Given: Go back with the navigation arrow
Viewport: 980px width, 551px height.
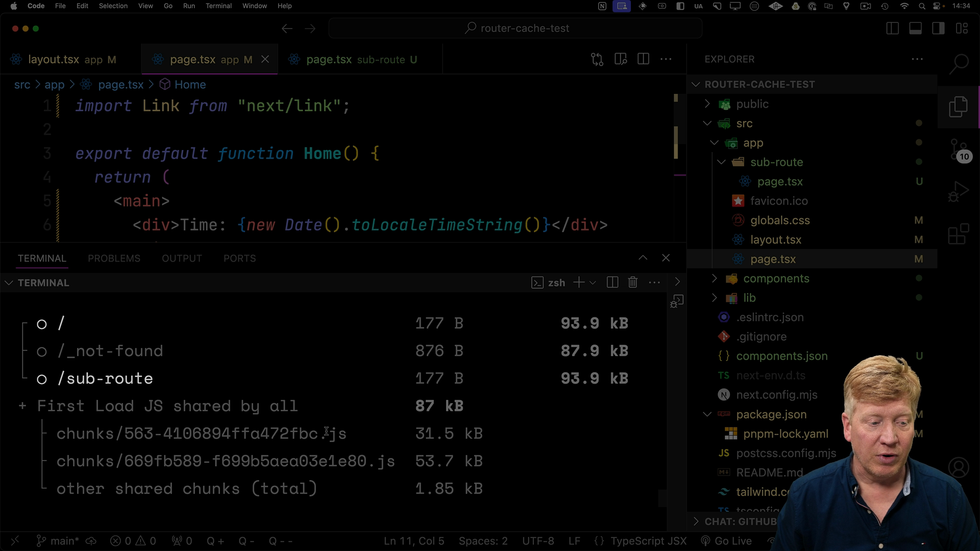Looking at the screenshot, I should [287, 29].
